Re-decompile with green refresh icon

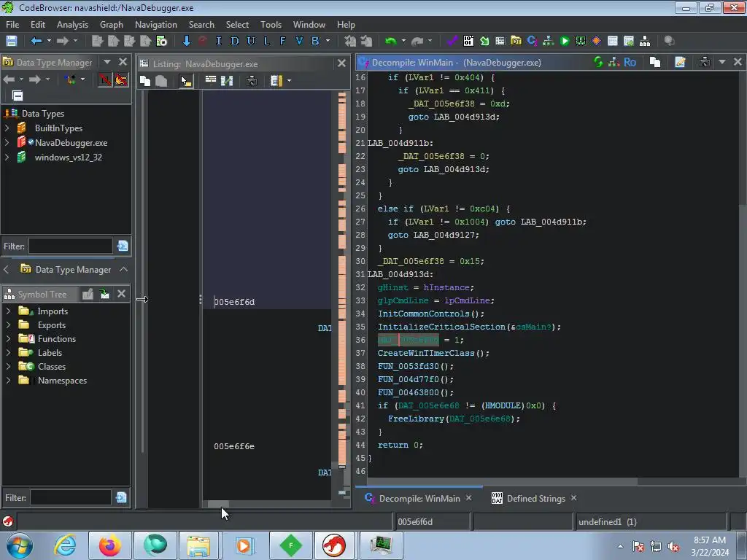click(598, 62)
